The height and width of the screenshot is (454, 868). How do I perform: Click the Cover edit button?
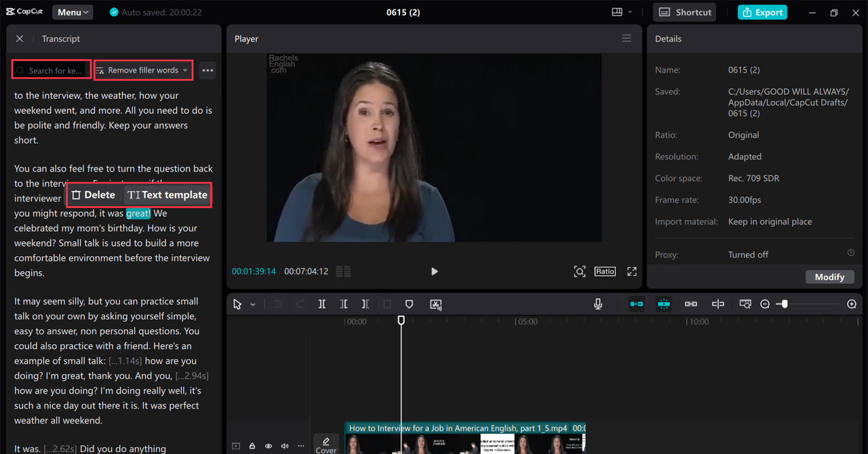click(x=326, y=445)
